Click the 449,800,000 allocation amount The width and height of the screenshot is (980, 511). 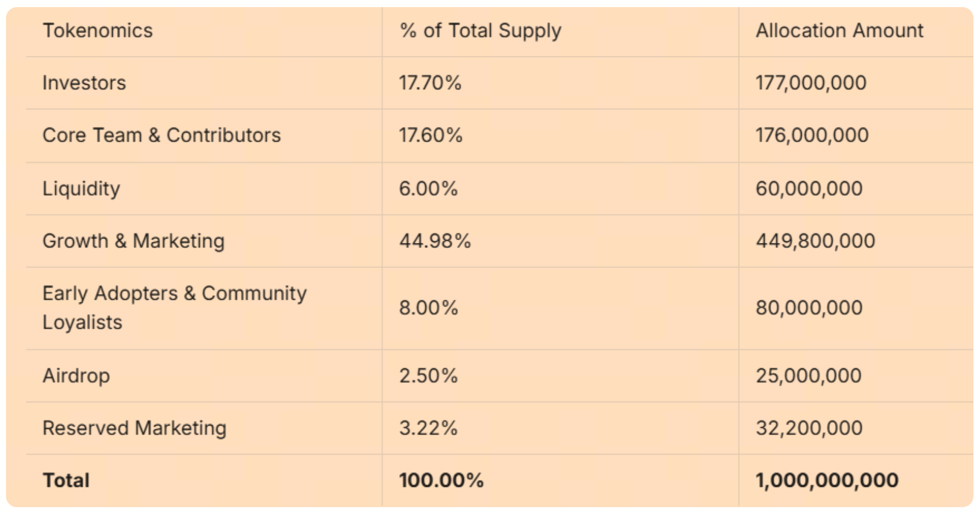815,241
